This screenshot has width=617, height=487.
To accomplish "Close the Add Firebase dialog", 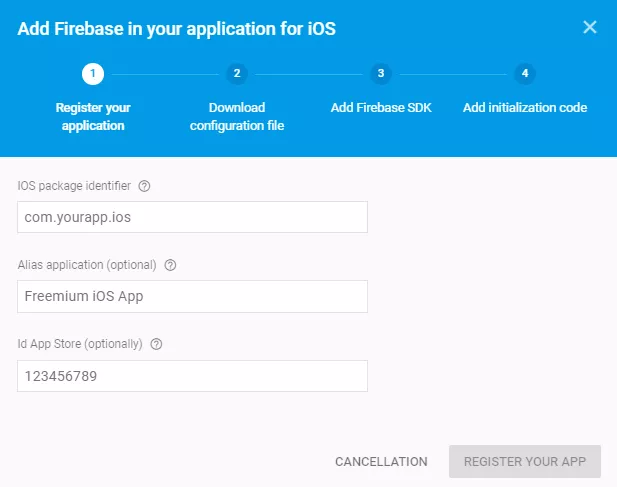I will [589, 27].
